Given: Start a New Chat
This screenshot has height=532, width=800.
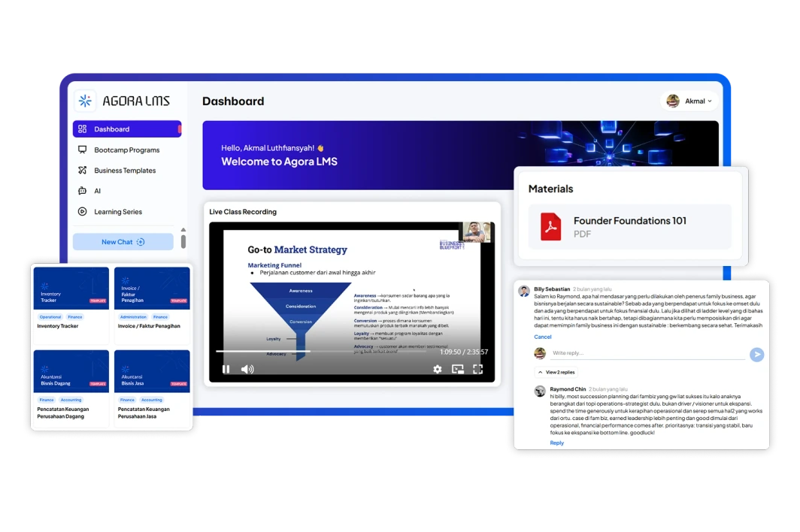Looking at the screenshot, I should (x=123, y=242).
